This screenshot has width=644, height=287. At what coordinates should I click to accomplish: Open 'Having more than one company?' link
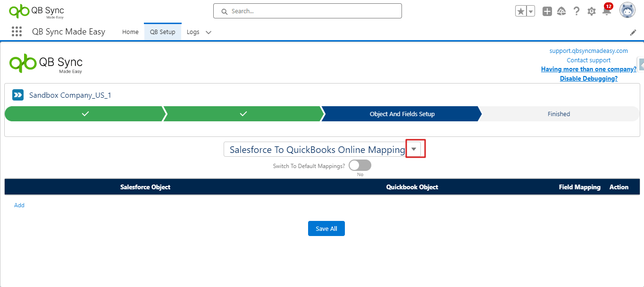(588, 69)
